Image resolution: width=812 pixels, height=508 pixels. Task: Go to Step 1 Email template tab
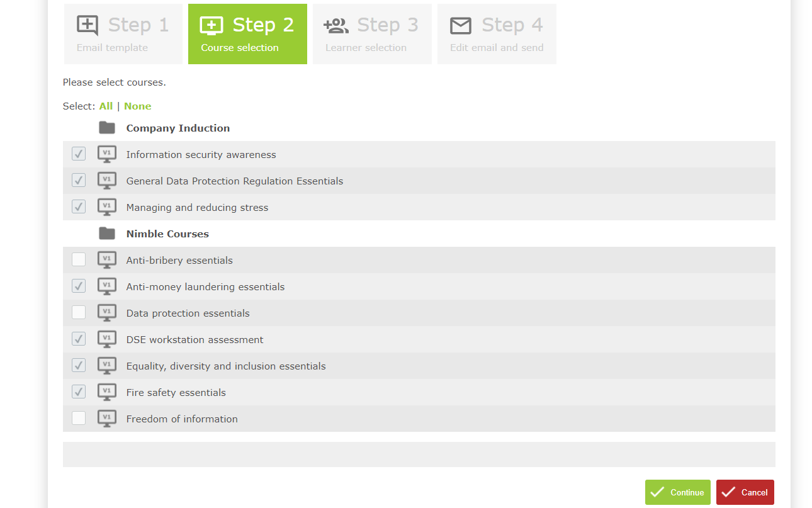click(123, 34)
